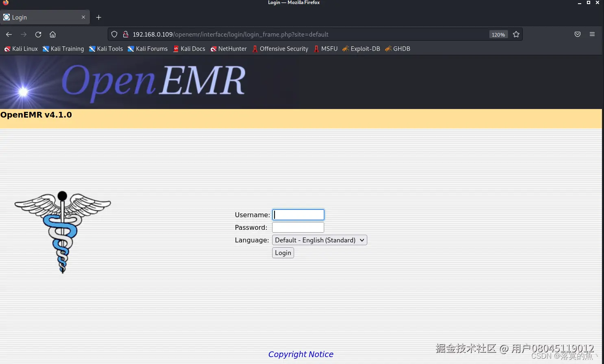The image size is (604, 364).
Task: Open a new browser tab
Action: pos(98,17)
